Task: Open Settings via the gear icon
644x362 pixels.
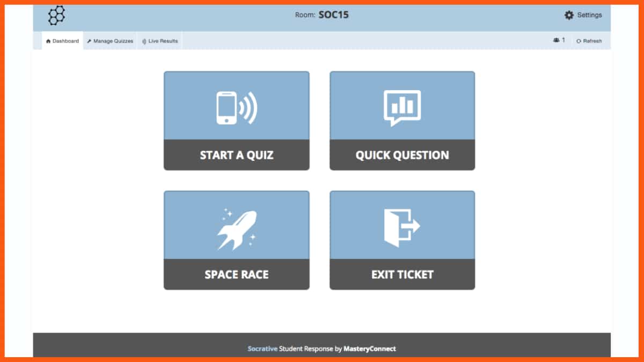Action: coord(569,15)
